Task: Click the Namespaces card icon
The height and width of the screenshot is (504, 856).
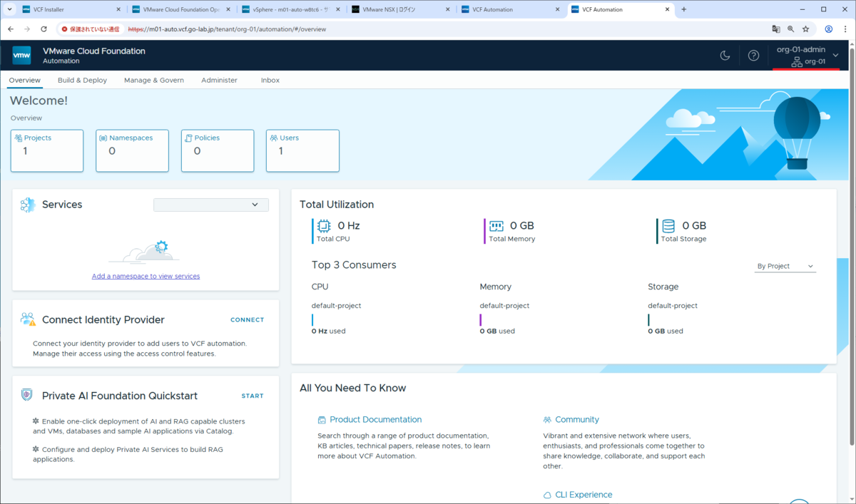Action: [x=103, y=138]
